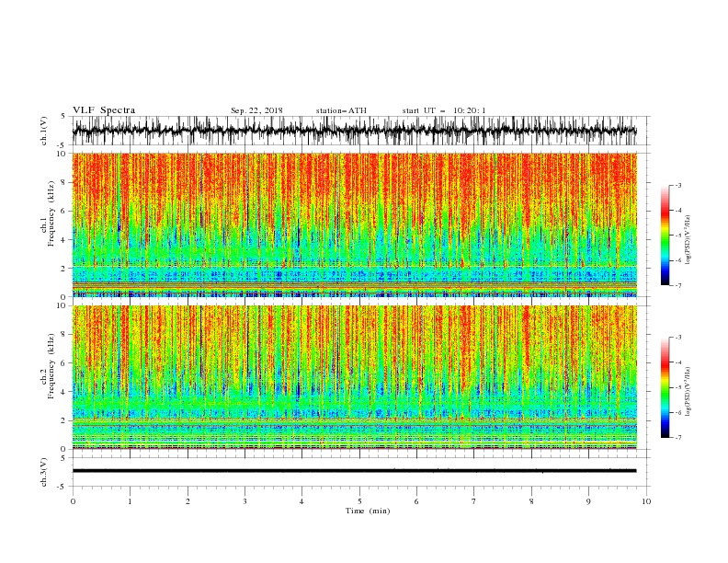Click the ch.1 voltage waveform trace

[354, 131]
